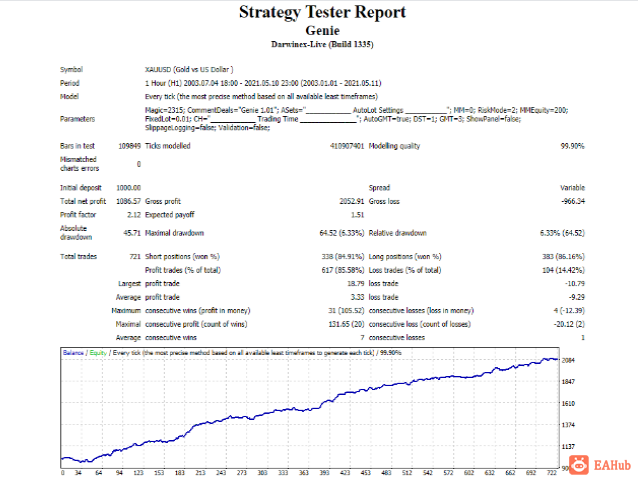Click the value "338 (84.91%)"
This screenshot has height=480, width=640.
click(x=343, y=257)
